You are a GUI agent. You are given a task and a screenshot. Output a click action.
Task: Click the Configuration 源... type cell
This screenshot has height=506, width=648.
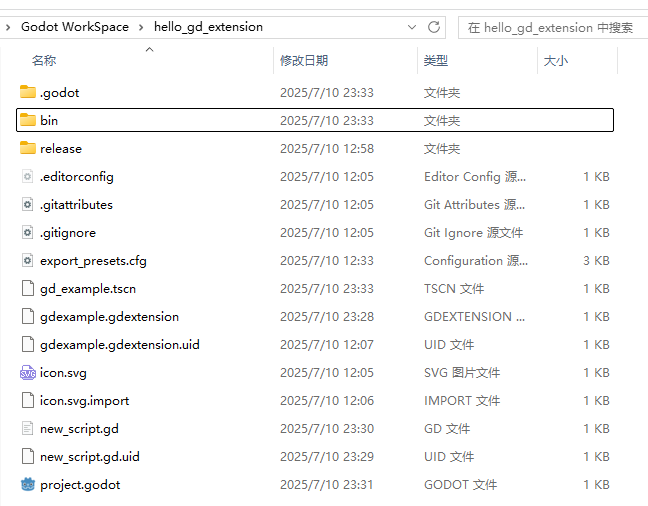(476, 261)
